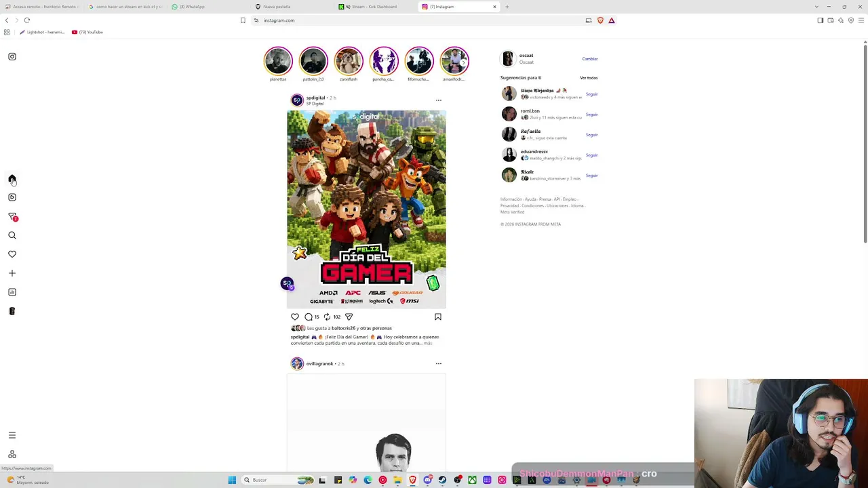Open the Search magnifier in the sidebar
Viewport: 868px width, 488px height.
click(12, 235)
